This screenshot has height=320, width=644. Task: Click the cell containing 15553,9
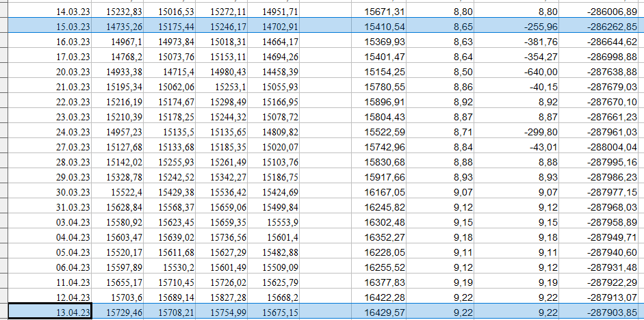point(274,222)
